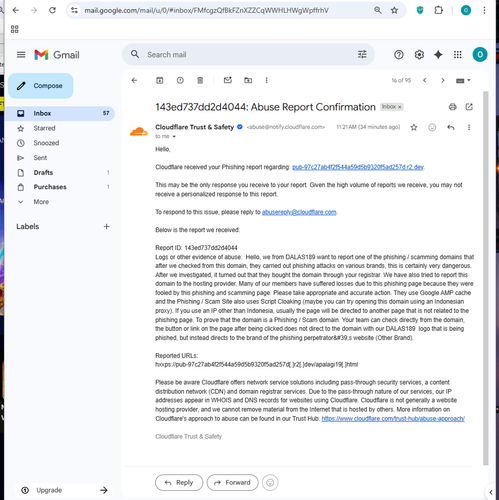Image resolution: width=499 pixels, height=500 pixels.
Task: Open the browser extensions puzzle icon
Action: pyautogui.click(x=439, y=10)
